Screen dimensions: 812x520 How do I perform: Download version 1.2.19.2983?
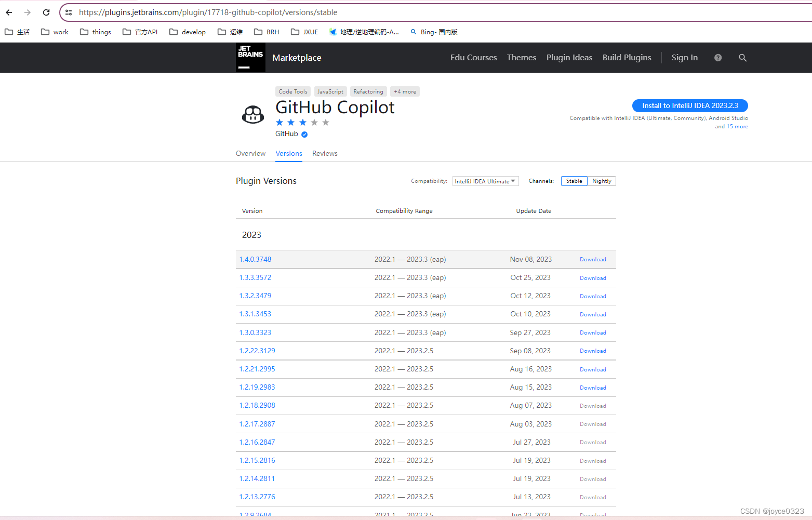pos(593,388)
